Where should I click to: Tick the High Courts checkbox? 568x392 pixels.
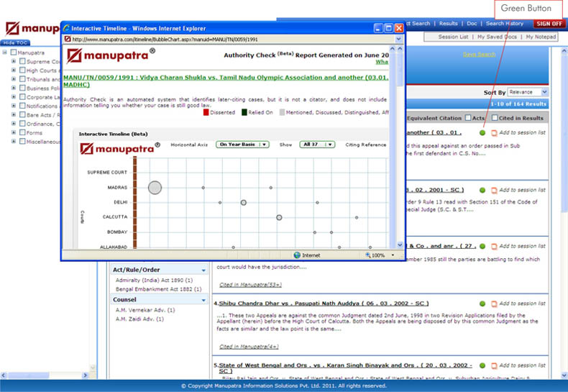pos(22,70)
